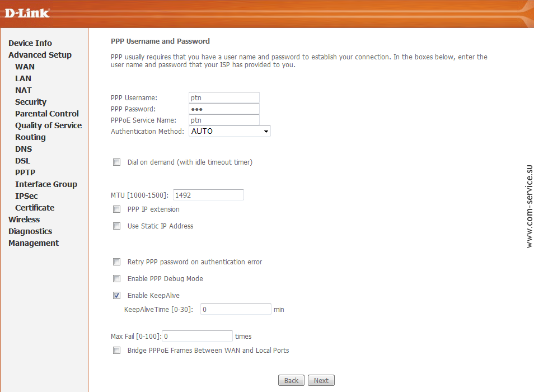
Task: Open the Authentication Method dropdown
Action: coord(230,131)
